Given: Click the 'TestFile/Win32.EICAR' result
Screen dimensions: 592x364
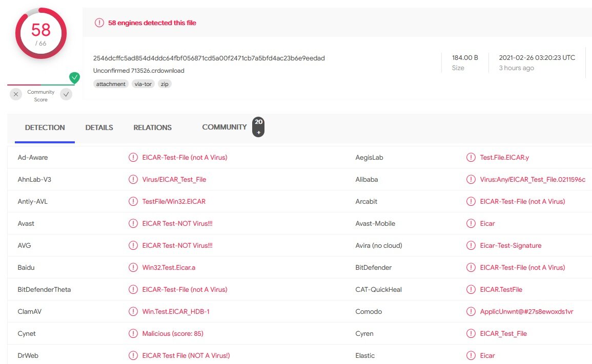Looking at the screenshot, I should [x=174, y=201].
